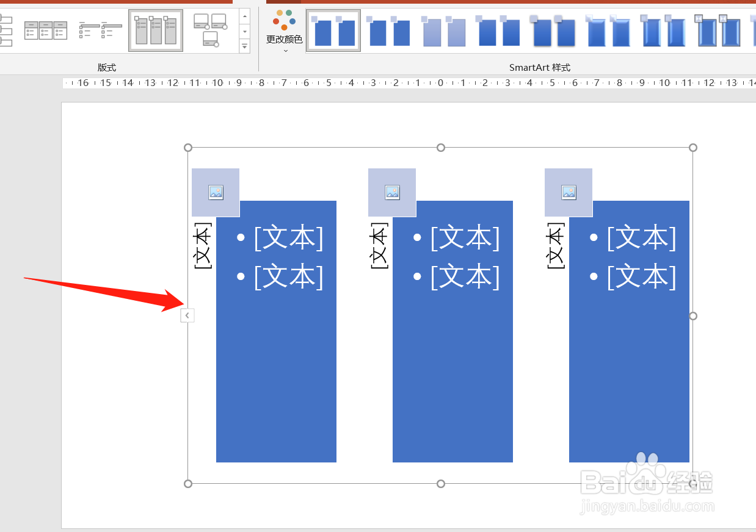Pick the layout with three circle-accented boxes

click(x=210, y=31)
